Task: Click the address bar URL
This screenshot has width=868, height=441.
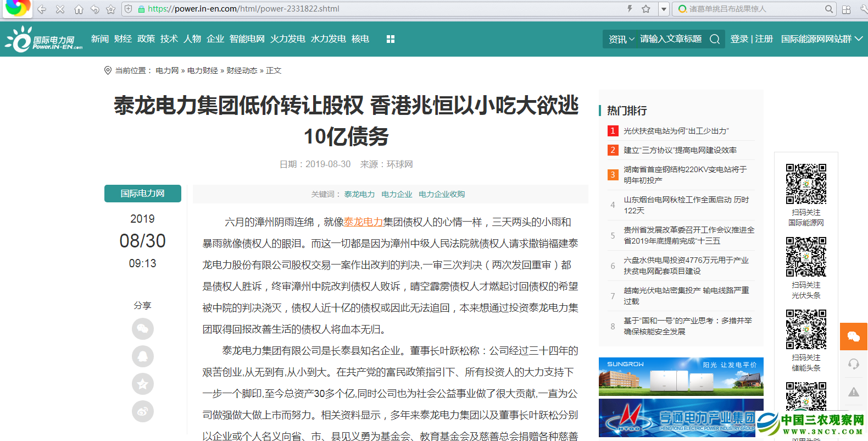Action: 243,9
